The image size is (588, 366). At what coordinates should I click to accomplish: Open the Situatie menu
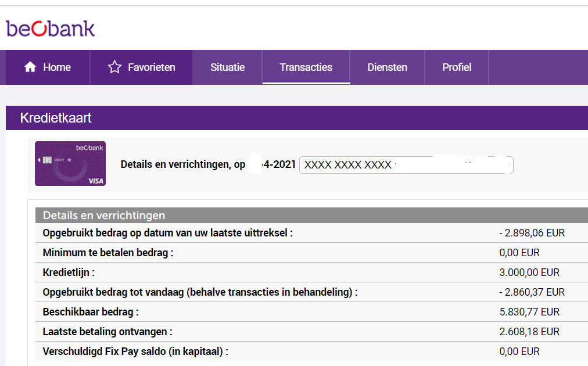tap(227, 67)
